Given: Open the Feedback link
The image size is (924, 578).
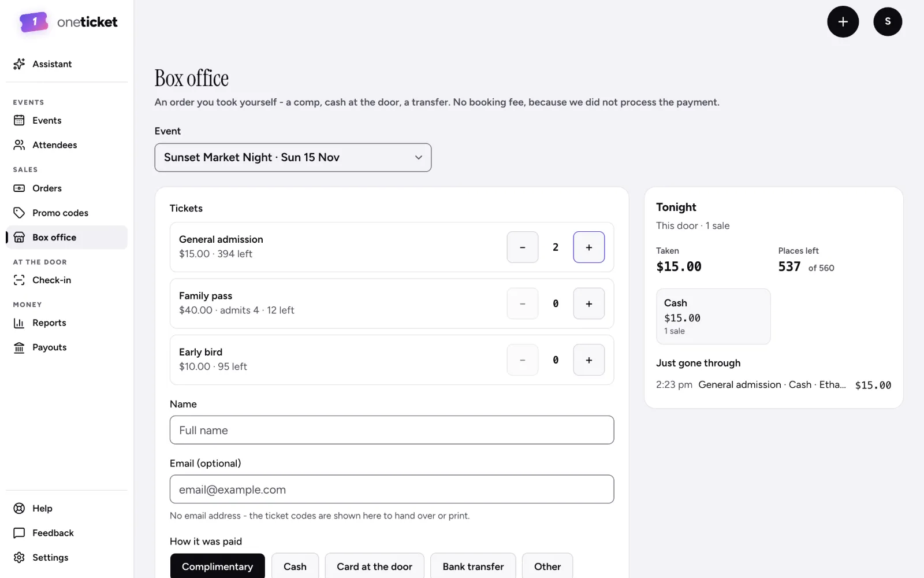Looking at the screenshot, I should pos(66,533).
